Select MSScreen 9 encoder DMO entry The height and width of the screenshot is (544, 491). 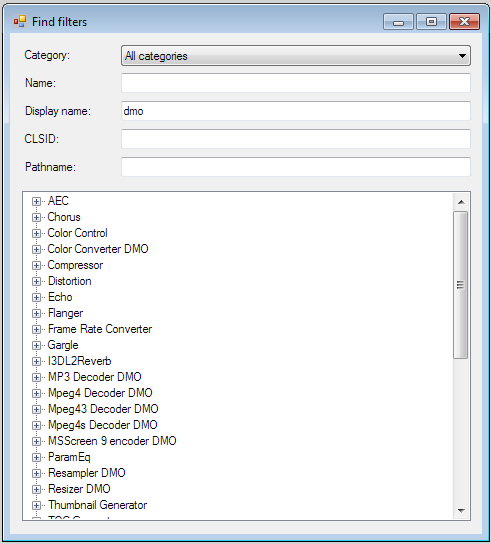point(112,441)
